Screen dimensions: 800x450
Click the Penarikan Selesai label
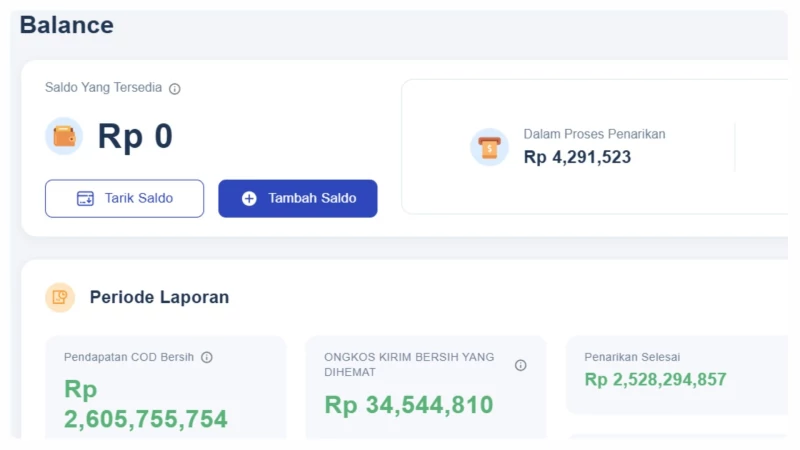click(x=632, y=357)
